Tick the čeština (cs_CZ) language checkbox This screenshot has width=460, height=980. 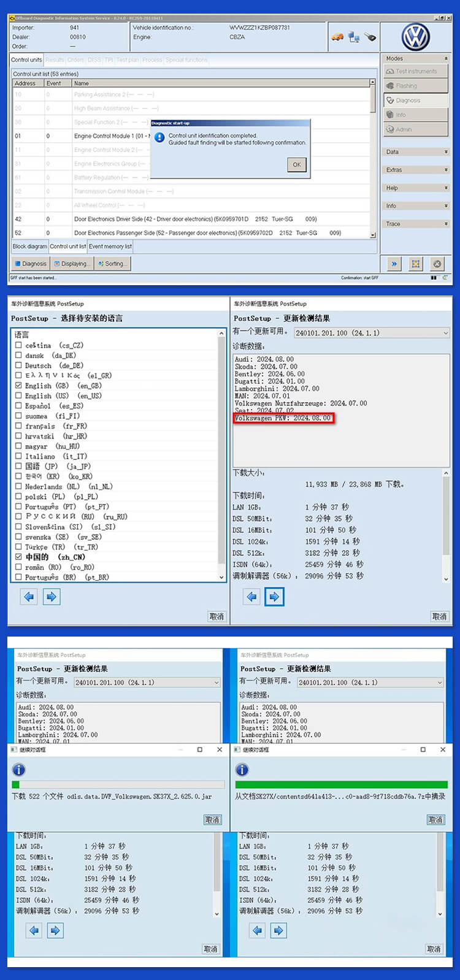click(x=18, y=345)
